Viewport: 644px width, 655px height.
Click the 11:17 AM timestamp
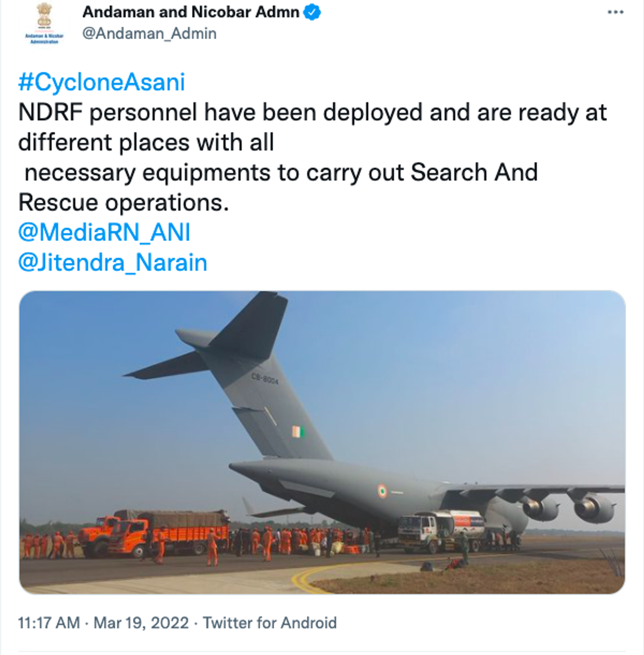[49, 623]
